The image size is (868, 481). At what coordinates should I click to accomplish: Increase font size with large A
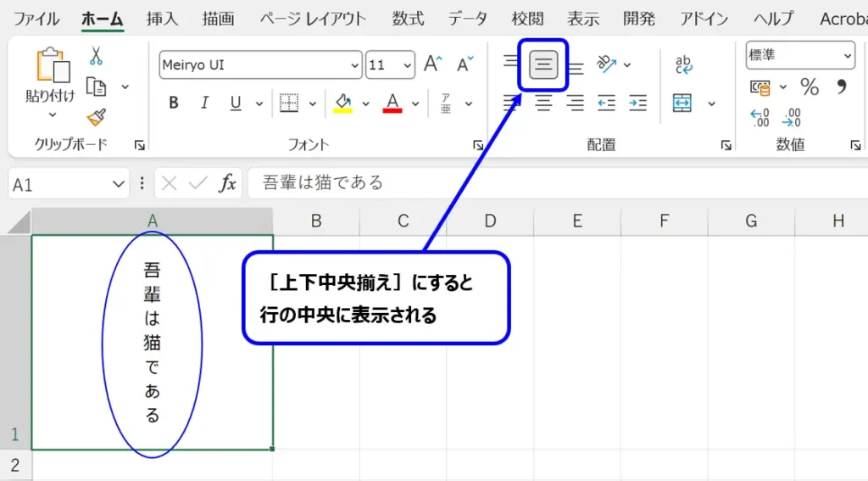pos(433,64)
